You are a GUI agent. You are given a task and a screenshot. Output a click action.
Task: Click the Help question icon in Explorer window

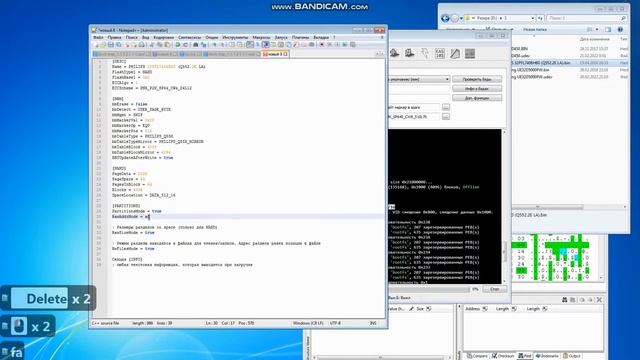point(620,29)
